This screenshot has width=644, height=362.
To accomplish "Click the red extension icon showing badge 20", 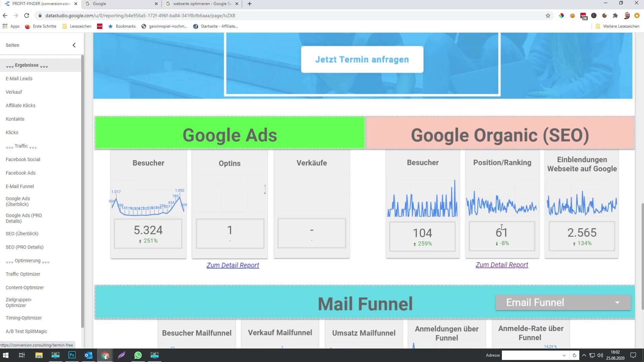I will pyautogui.click(x=584, y=16).
